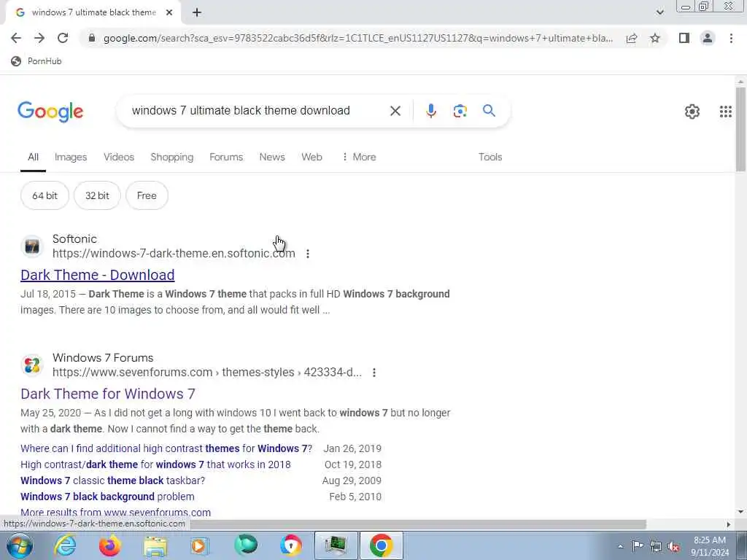747x560 pixels.
Task: Go forward to the next page
Action: tap(39, 38)
